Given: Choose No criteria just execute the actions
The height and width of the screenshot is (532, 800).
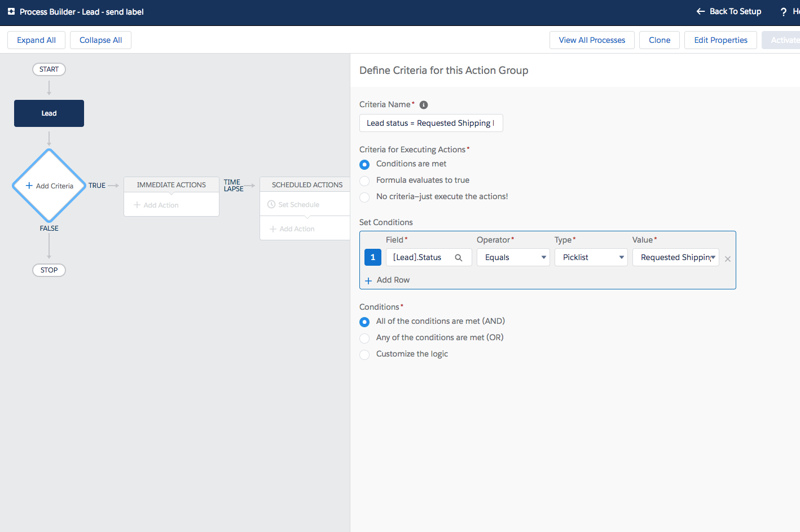Looking at the screenshot, I should (364, 197).
